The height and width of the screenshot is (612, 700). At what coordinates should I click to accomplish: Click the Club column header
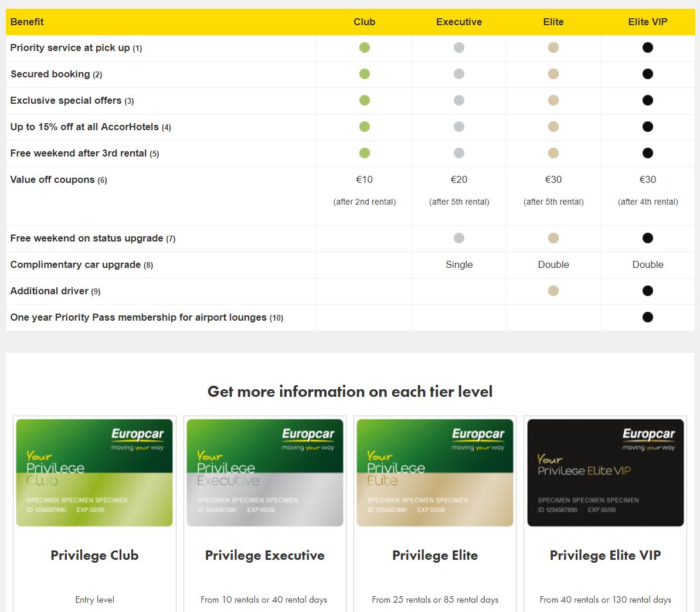pos(364,22)
